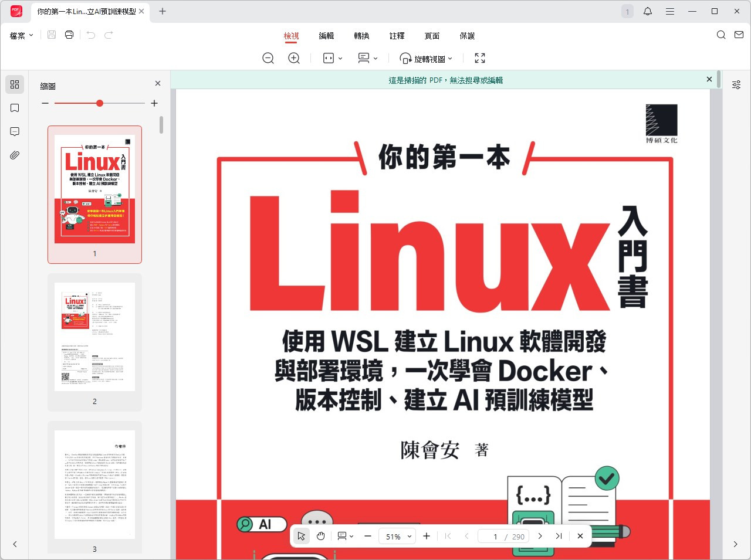Screen dimensions: 751x560
Task: Switch to the 檢視 view tab
Action: [x=291, y=36]
